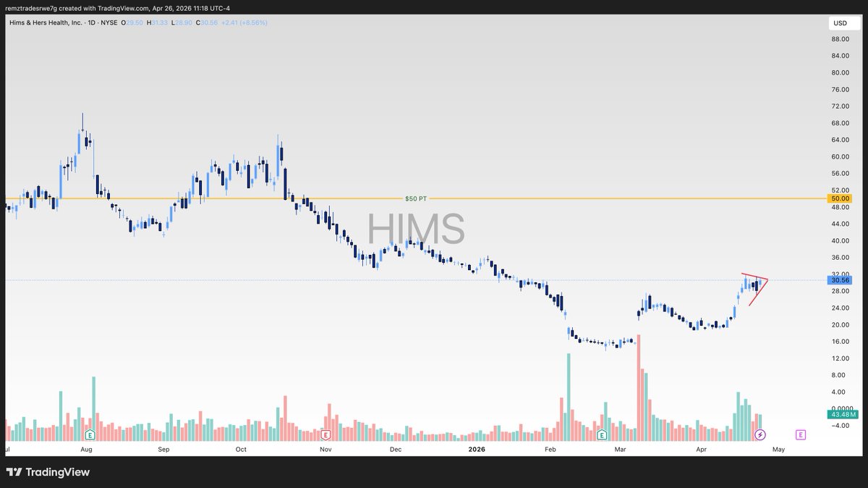Click the orange 50.00 price label
The image size is (868, 488).
841,198
